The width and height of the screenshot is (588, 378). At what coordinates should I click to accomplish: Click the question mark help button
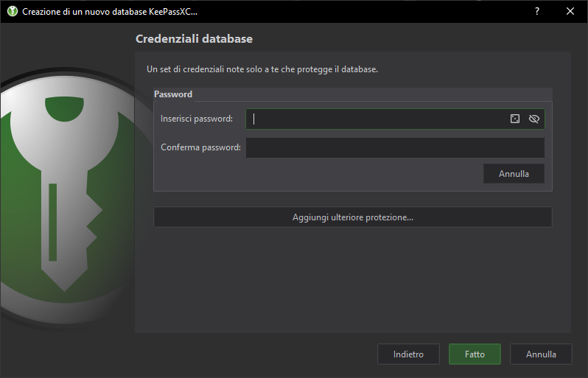point(537,12)
